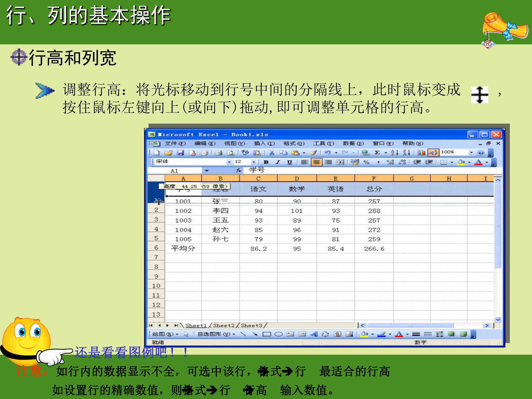
Task: Click the first-sheet tab scroll button
Action: [151, 326]
